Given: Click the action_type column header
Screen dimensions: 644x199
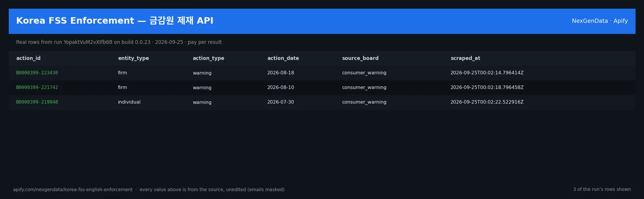Looking at the screenshot, I should click(x=208, y=58).
